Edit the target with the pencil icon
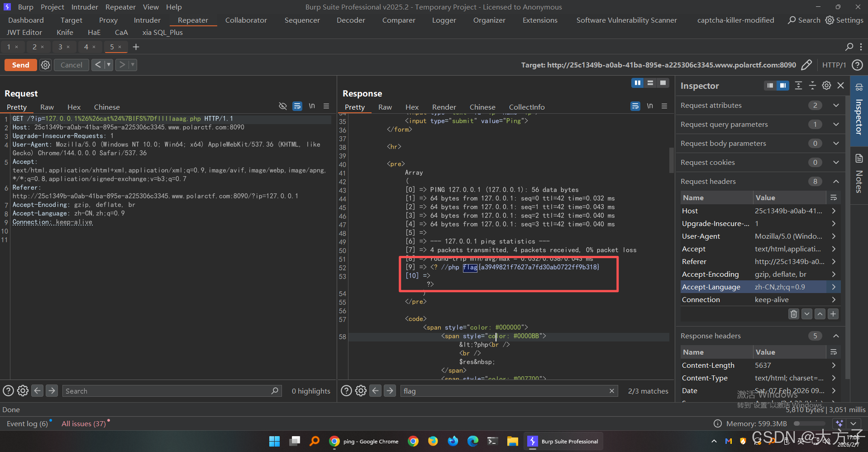Screen dimensions: 868x452 (x=806, y=65)
